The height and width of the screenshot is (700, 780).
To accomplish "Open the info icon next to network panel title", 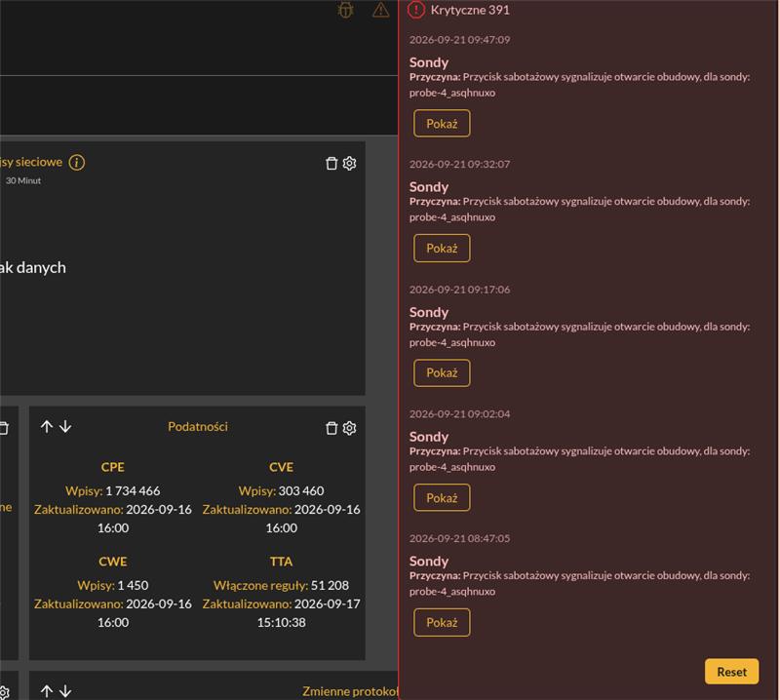I will [77, 162].
